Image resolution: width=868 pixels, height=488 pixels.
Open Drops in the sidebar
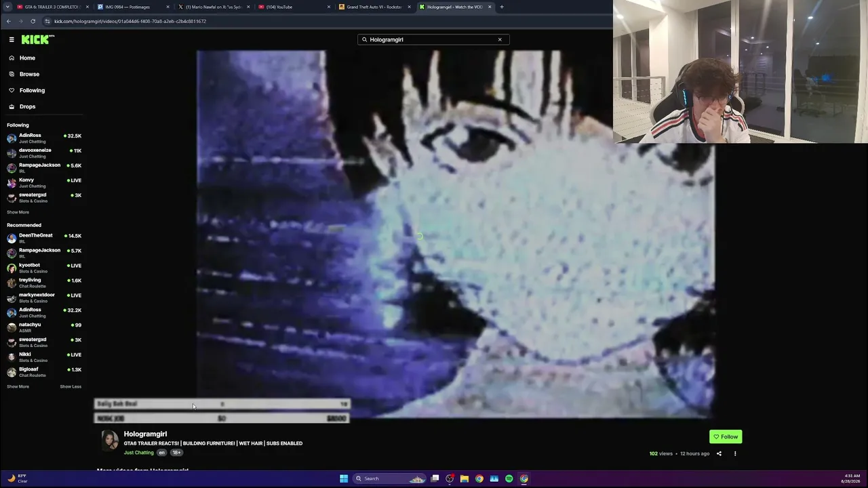(27, 106)
